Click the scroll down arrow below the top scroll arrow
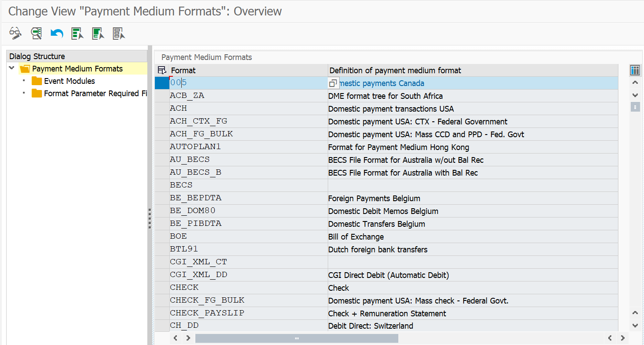The width and height of the screenshot is (644, 345). (635, 95)
